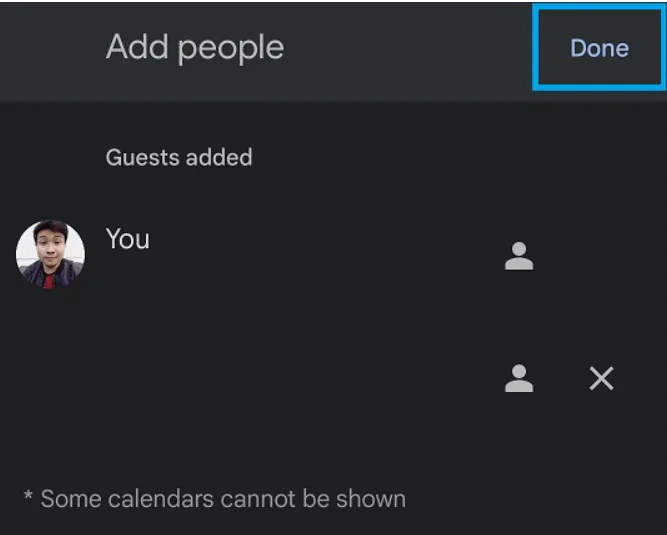Viewport: 667px width, 535px height.
Task: Confirm the guest list with Done
Action: [599, 48]
